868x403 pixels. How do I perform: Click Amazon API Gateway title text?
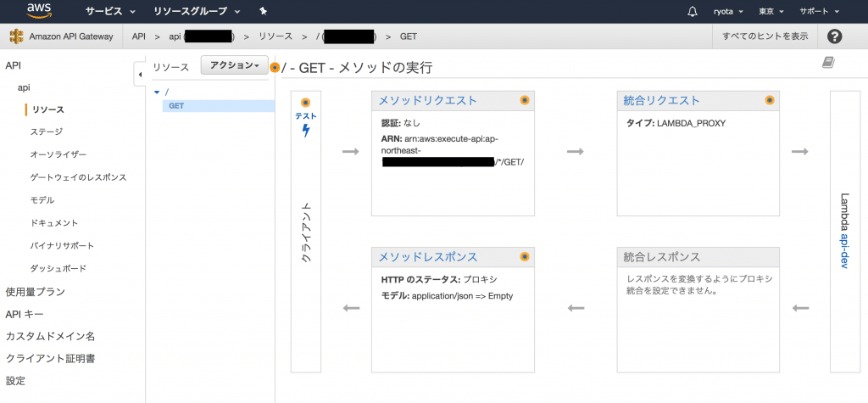coord(71,36)
